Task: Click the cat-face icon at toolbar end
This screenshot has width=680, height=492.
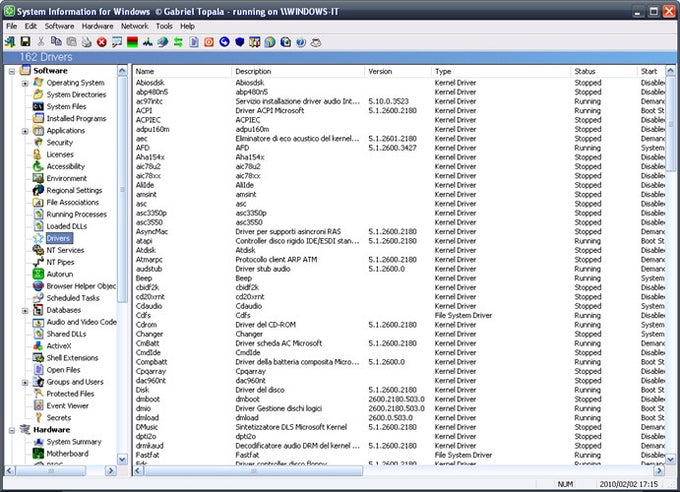Action: click(316, 42)
